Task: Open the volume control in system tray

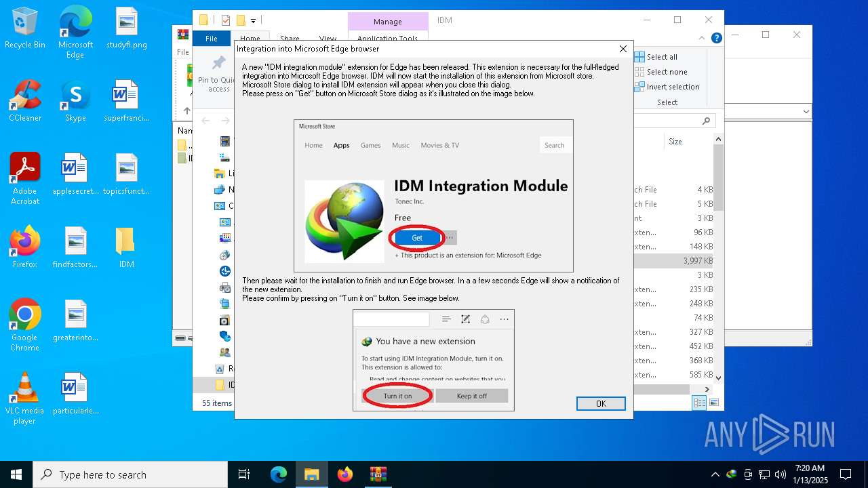Action: (x=781, y=474)
